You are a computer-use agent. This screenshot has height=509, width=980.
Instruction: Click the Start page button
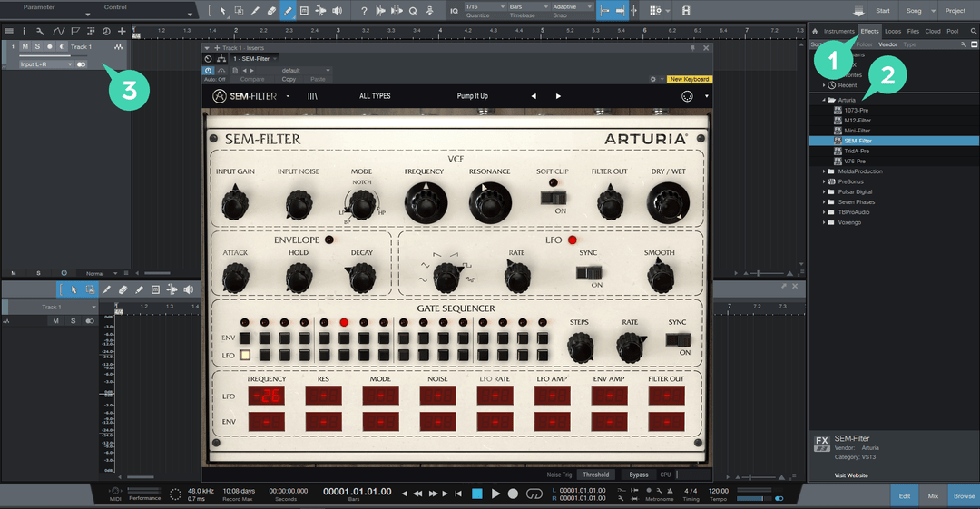tap(883, 11)
